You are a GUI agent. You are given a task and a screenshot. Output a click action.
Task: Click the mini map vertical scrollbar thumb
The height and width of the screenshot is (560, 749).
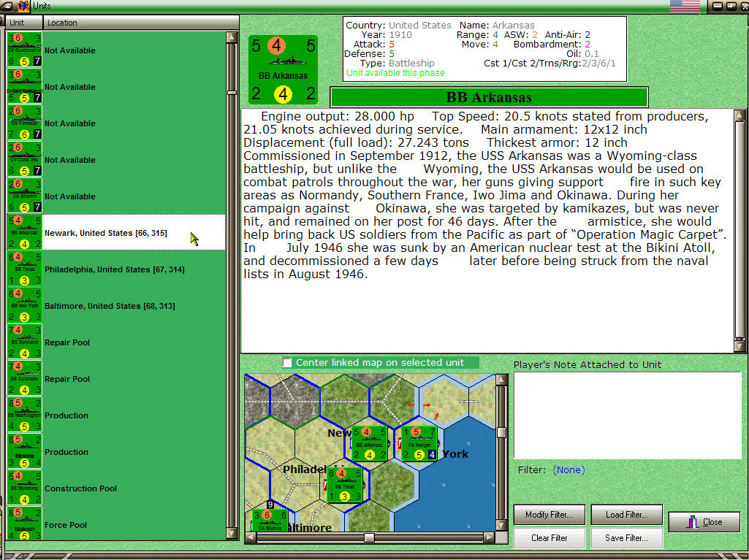tap(501, 432)
